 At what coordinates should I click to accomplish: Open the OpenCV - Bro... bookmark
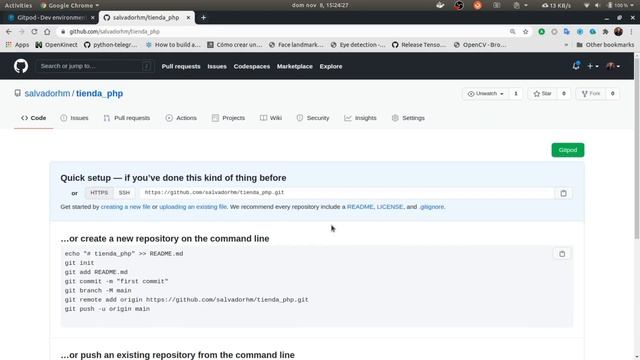pyautogui.click(x=480, y=45)
